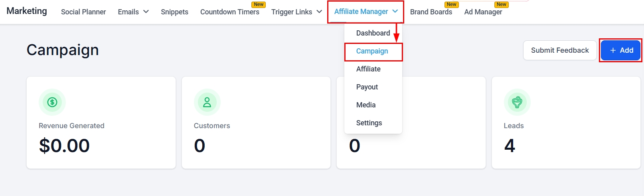The height and width of the screenshot is (196, 644).
Task: Open the Snippets tab
Action: 174,12
